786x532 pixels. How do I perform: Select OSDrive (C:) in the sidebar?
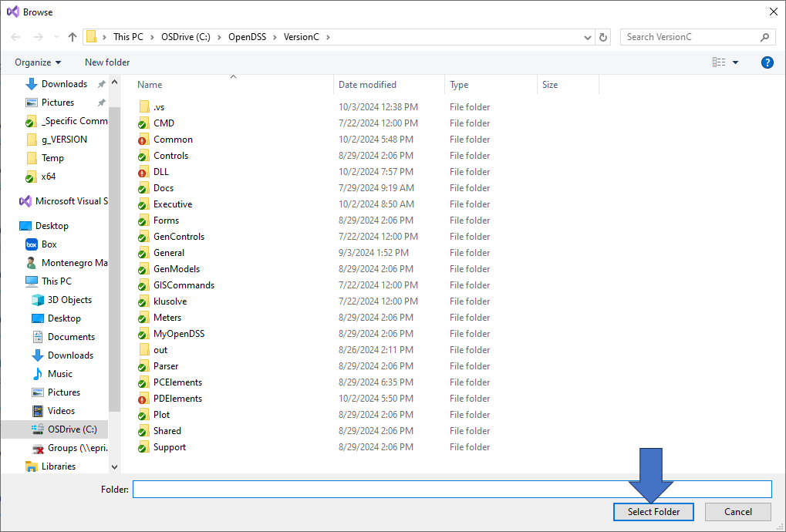(74, 429)
